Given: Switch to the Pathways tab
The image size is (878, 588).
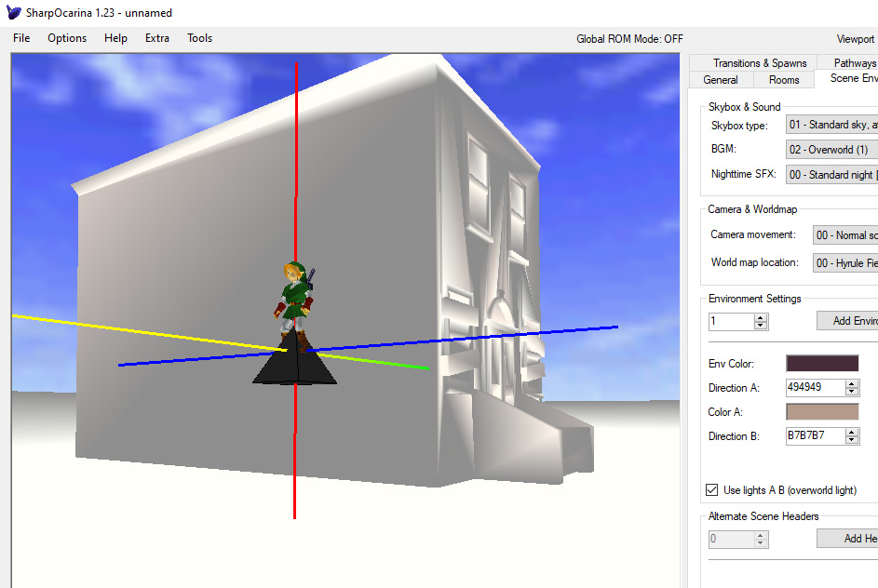Looking at the screenshot, I should coord(848,62).
